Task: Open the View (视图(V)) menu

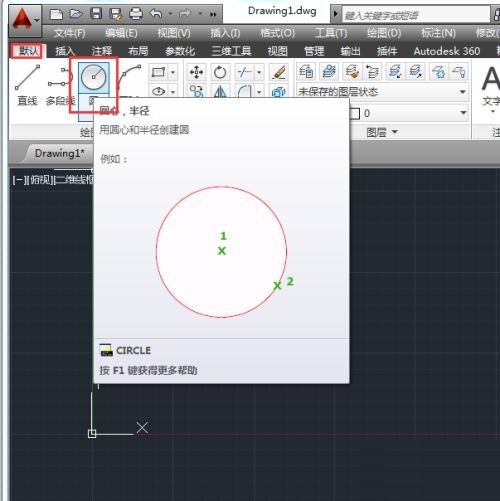Action: tap(174, 33)
